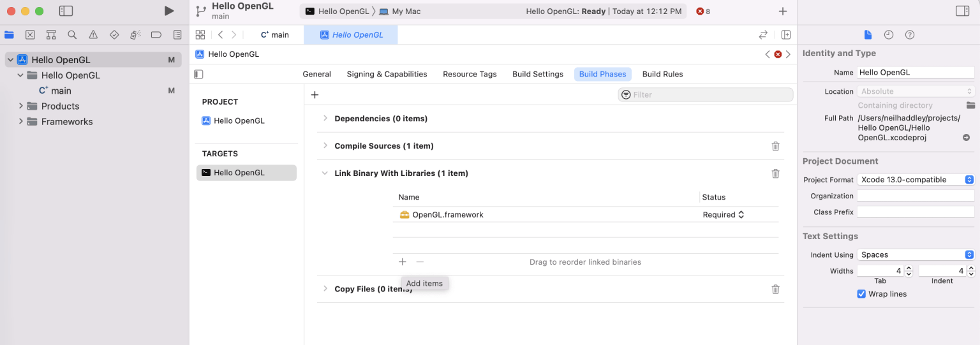Click the code review arrows icon
This screenshot has width=980, height=345.
coord(762,35)
